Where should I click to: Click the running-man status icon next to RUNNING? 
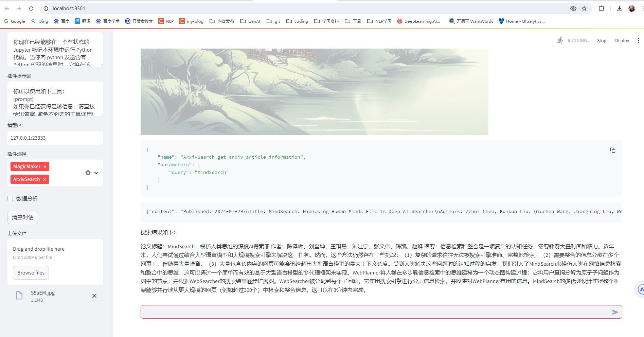[x=560, y=40]
